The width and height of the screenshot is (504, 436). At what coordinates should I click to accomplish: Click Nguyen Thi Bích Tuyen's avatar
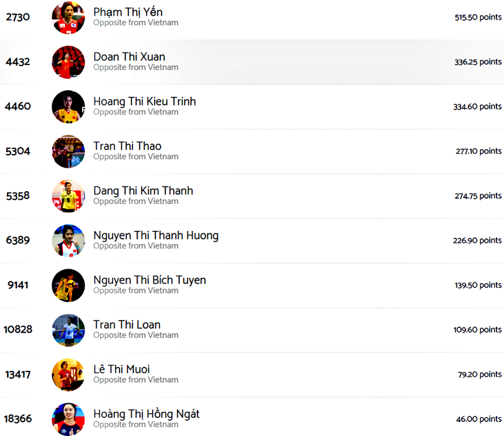click(x=68, y=285)
